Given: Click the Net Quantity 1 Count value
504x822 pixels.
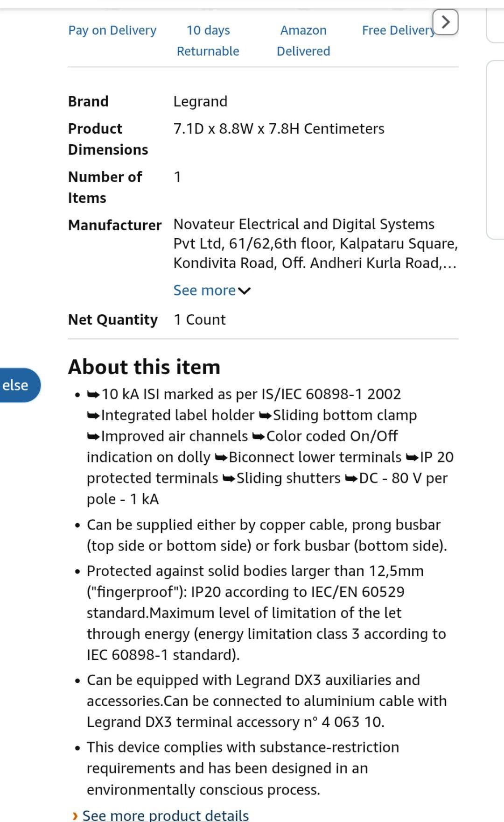Looking at the screenshot, I should coord(200,319).
